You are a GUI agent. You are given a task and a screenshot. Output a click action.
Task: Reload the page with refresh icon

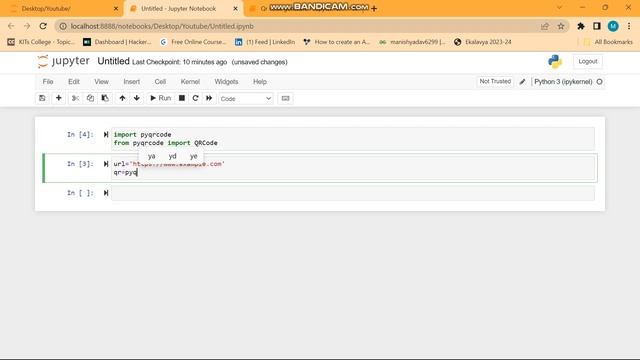click(x=43, y=26)
